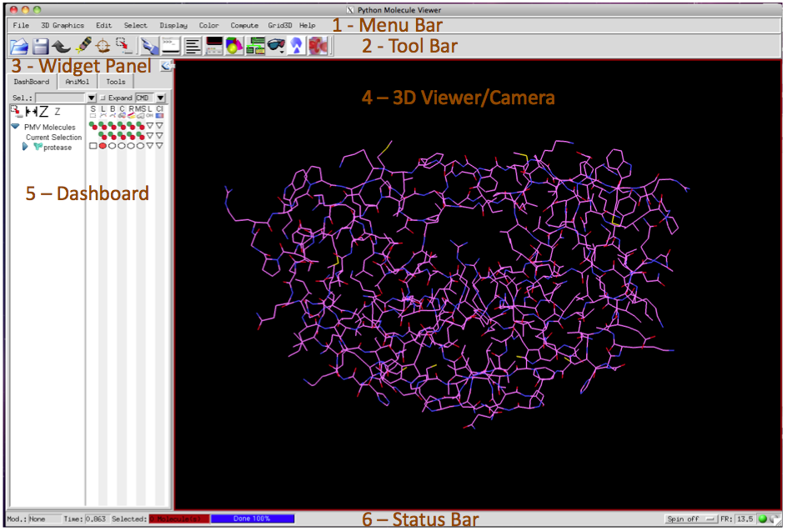Open the CMD dropdown arrow

[161, 98]
